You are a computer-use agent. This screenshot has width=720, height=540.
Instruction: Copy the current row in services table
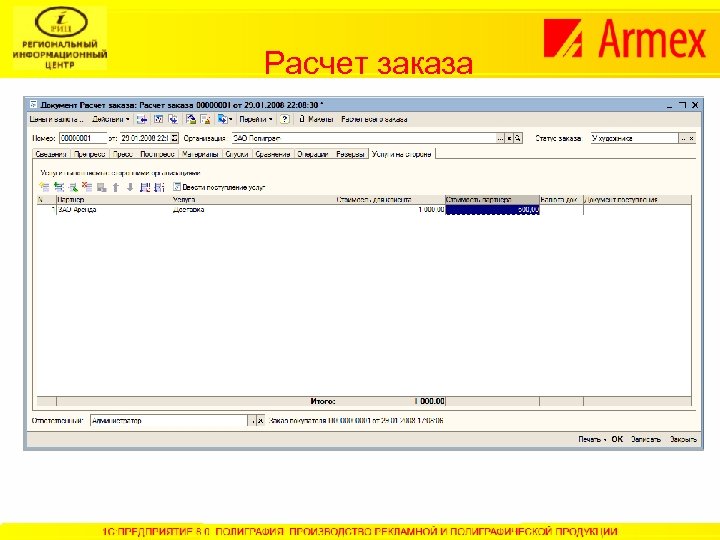point(59,187)
